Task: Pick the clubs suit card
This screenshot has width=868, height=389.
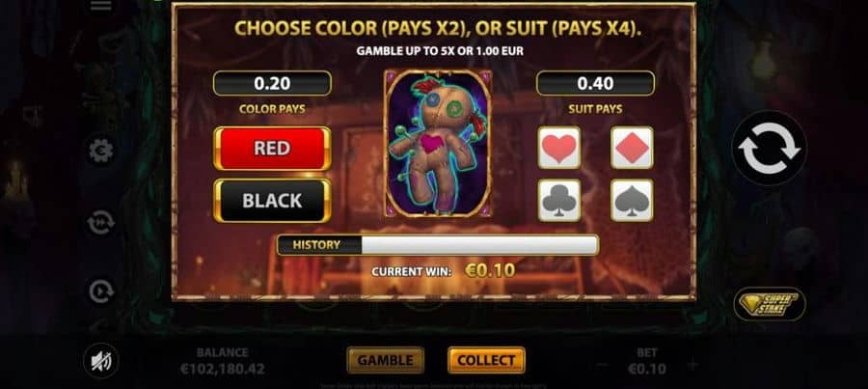Action: click(x=559, y=200)
